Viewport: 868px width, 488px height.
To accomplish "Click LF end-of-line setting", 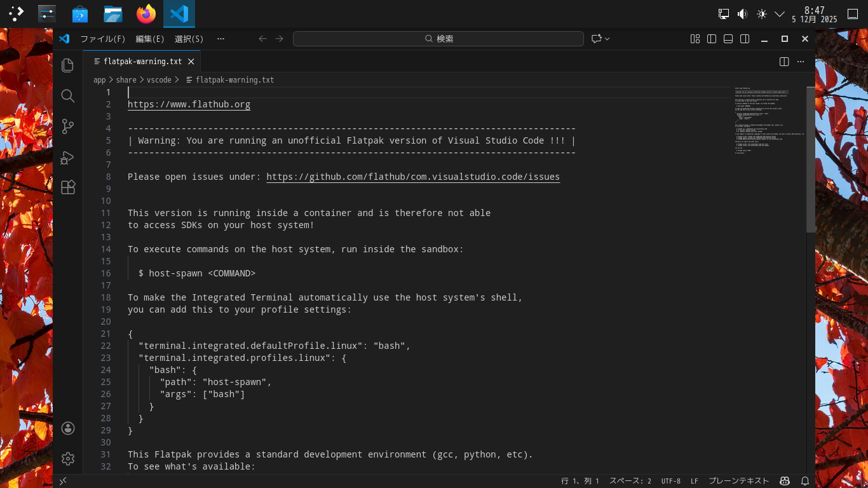I will click(x=695, y=481).
